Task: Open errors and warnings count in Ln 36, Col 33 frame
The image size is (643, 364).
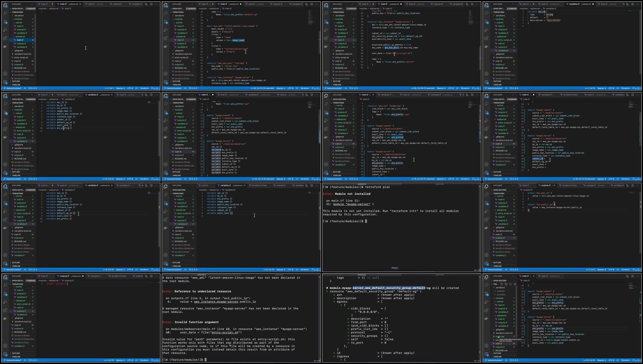Action: [193, 88]
